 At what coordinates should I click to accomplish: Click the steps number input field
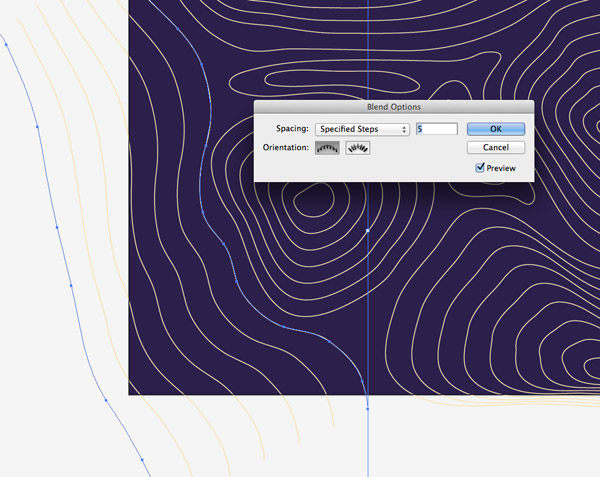pos(437,129)
